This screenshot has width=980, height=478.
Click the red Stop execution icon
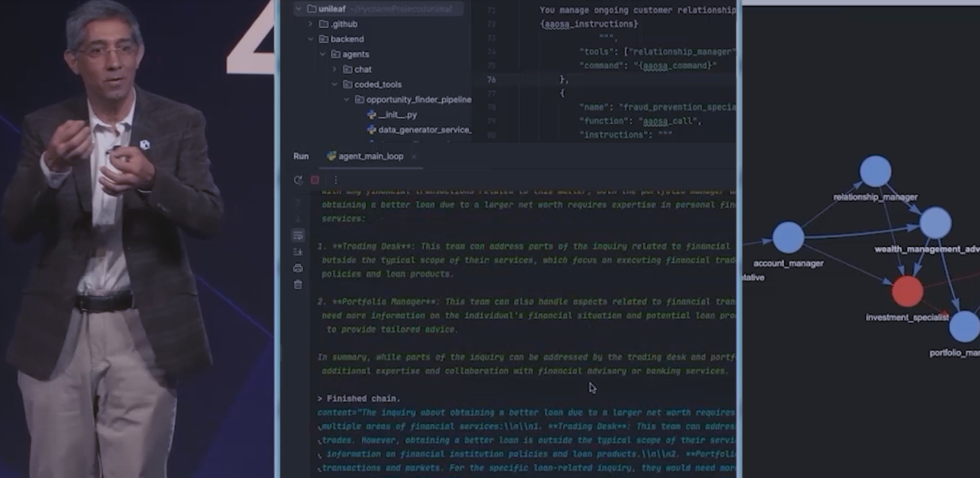(314, 180)
